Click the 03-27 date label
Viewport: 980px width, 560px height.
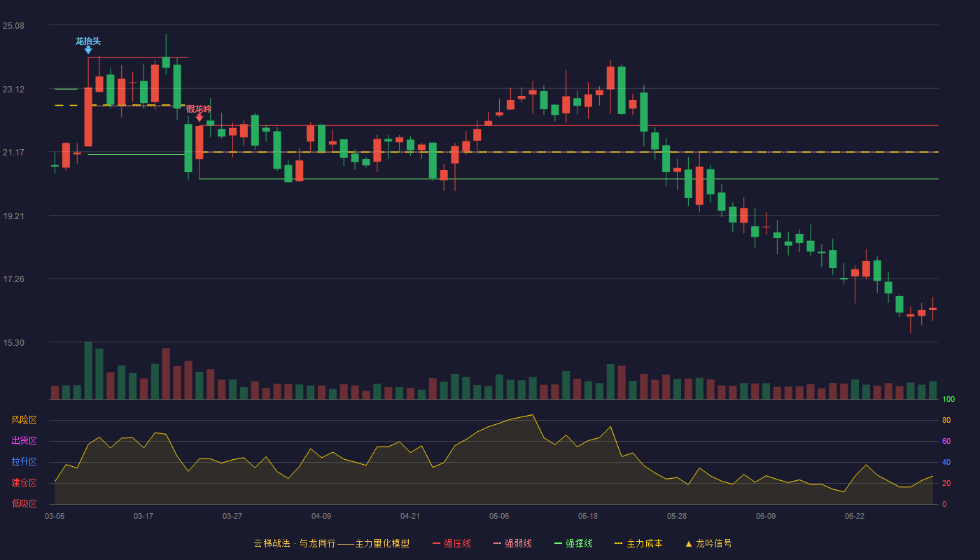click(232, 516)
